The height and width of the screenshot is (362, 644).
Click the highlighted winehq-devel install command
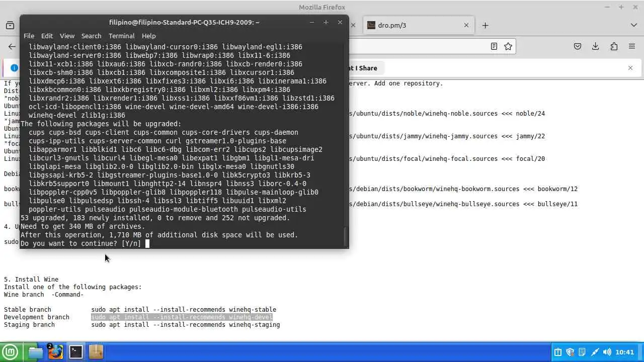pyautogui.click(x=182, y=317)
